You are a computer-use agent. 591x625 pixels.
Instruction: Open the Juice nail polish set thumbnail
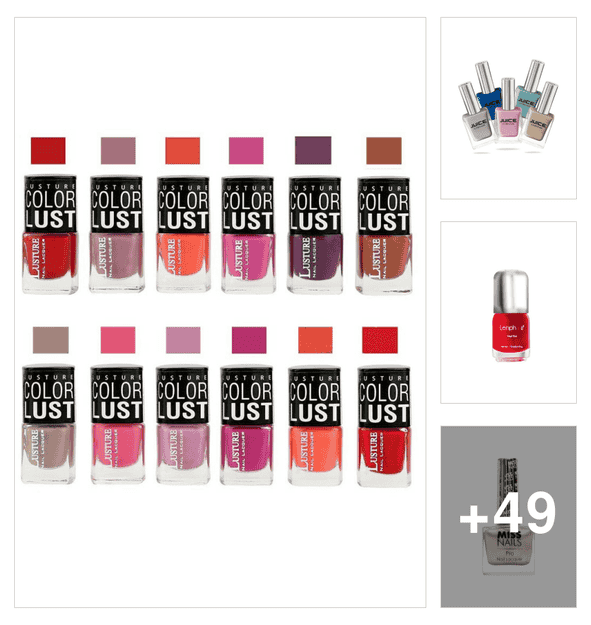point(508,108)
